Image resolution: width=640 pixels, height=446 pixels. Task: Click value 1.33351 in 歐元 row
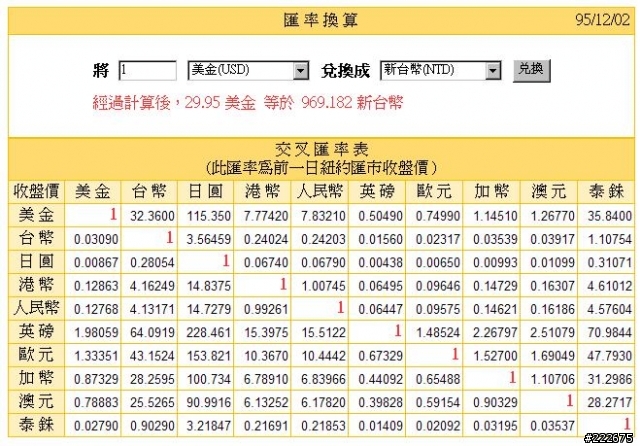pos(96,356)
